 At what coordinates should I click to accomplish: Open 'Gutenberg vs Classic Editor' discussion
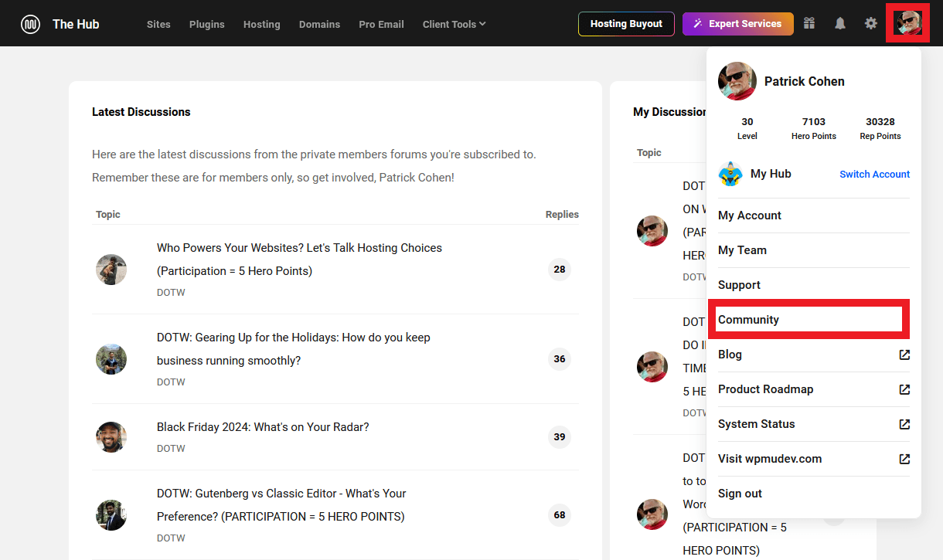tap(281, 505)
